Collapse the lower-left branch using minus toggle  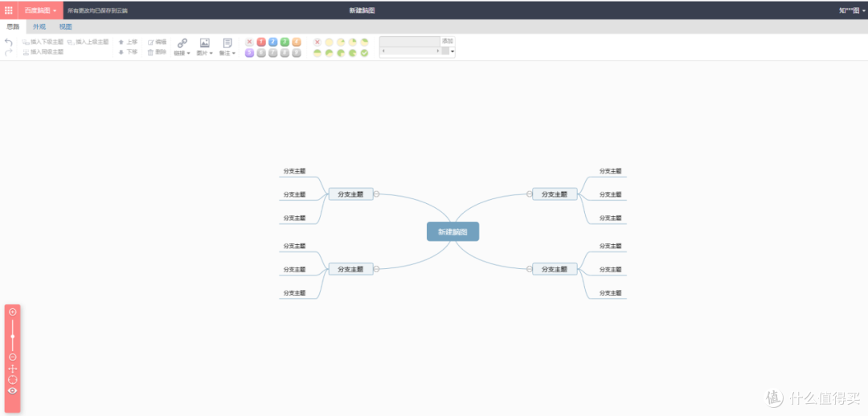tap(376, 269)
